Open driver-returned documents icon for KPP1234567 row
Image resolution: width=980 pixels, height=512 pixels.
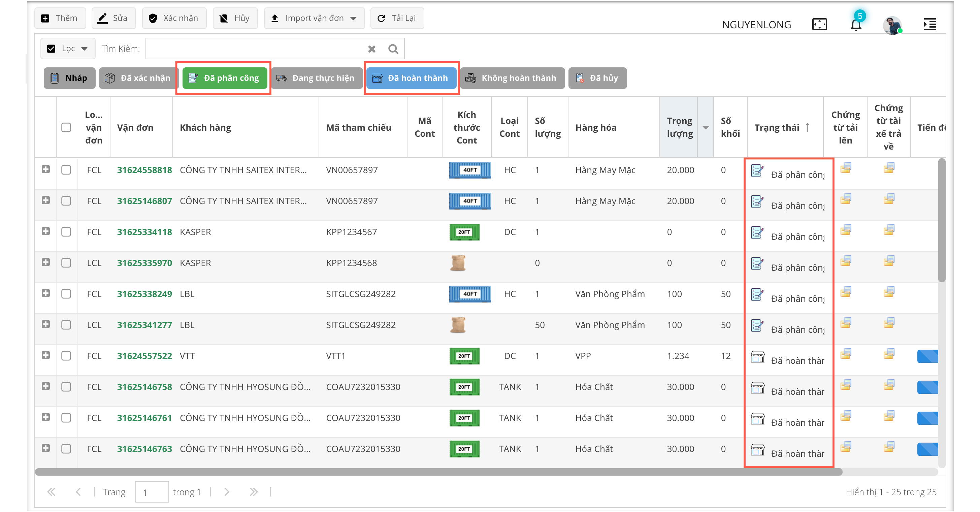[x=889, y=230]
